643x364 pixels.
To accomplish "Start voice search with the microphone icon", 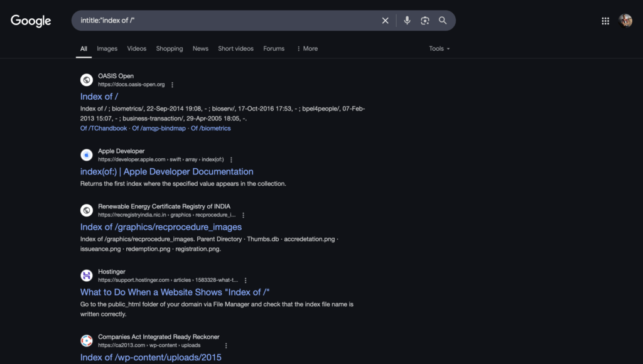I will pyautogui.click(x=407, y=21).
